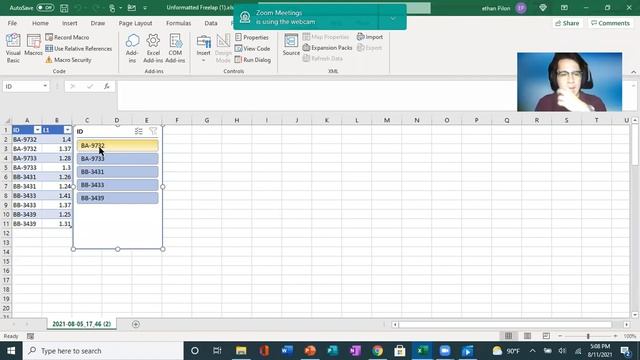Open the L1 column filter dropdown
640x360 pixels.
pos(67,130)
